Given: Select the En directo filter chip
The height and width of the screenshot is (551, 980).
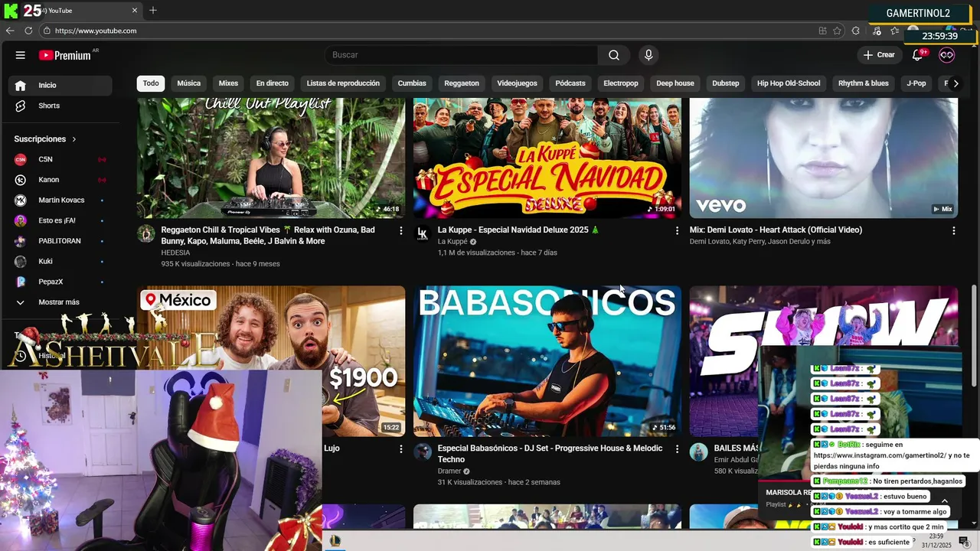Looking at the screenshot, I should point(273,83).
